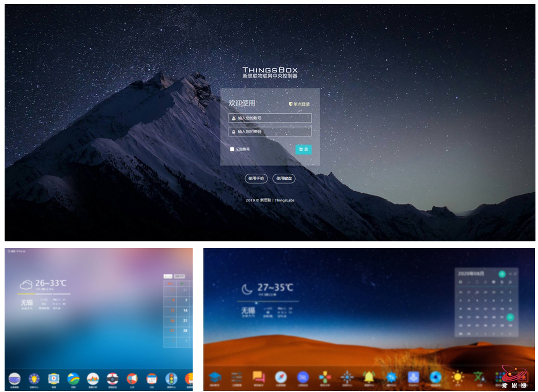
Task: Launch the video player icon in the purple desktop dock
Action: 53,379
